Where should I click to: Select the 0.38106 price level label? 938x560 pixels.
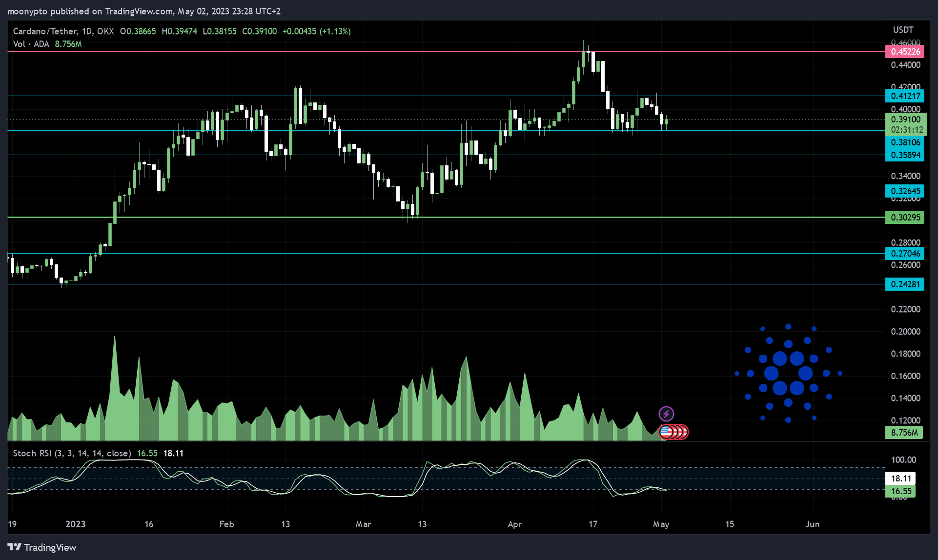click(904, 142)
